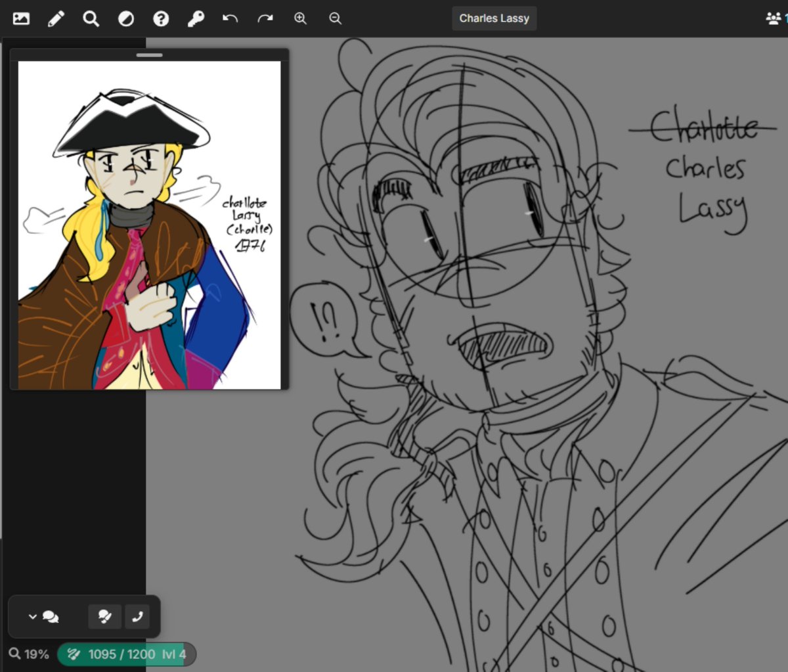Toggle the chat mute bubble button
Image resolution: width=788 pixels, height=672 pixels.
tap(104, 617)
